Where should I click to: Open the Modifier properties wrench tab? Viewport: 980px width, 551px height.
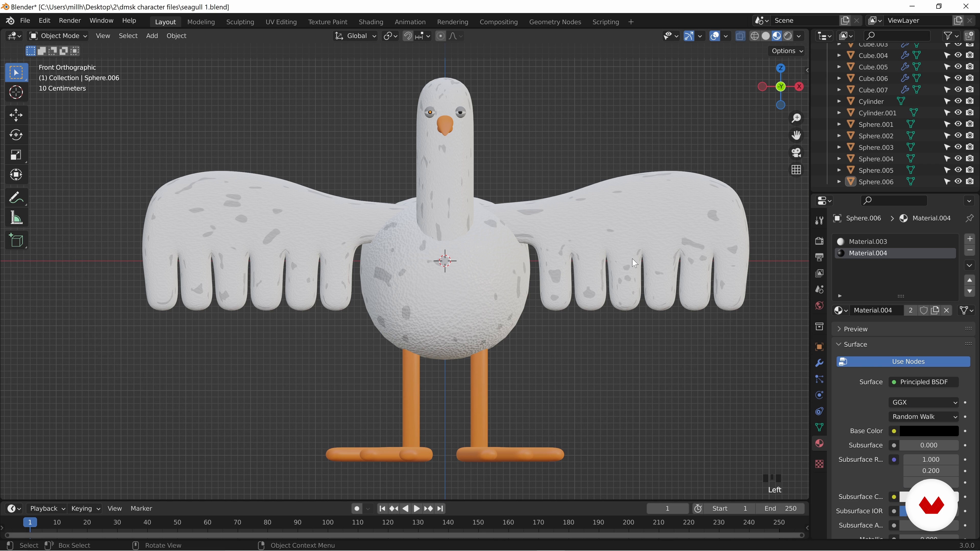click(819, 363)
